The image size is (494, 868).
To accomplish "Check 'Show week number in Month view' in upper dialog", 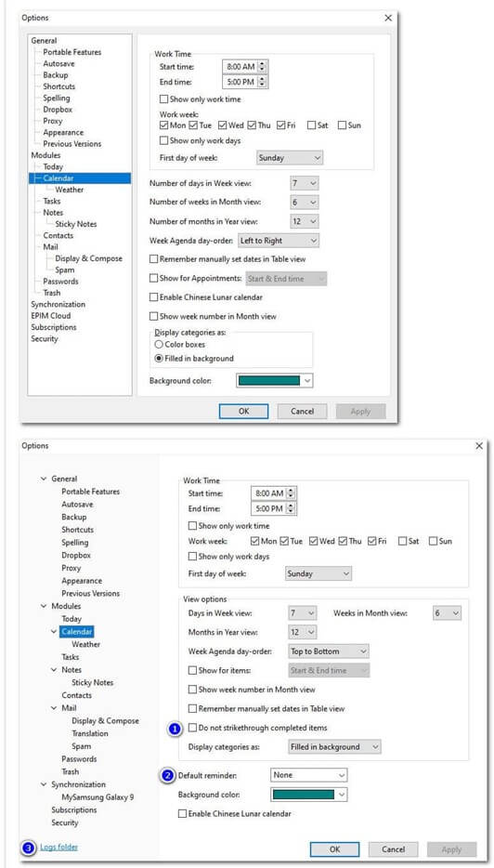I will pyautogui.click(x=153, y=317).
